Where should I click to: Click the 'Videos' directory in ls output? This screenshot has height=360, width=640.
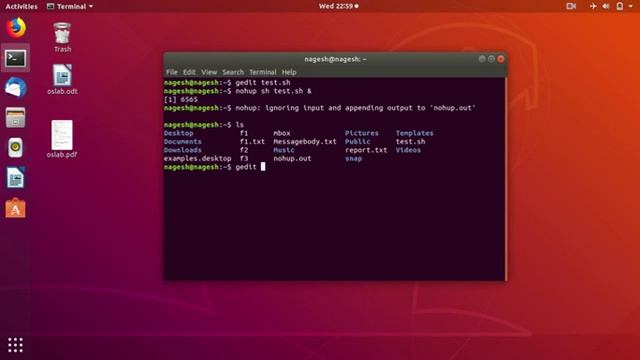408,150
